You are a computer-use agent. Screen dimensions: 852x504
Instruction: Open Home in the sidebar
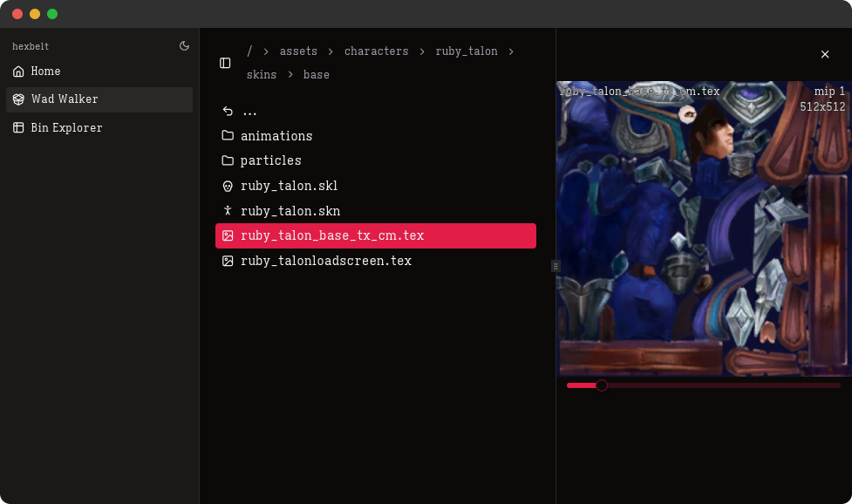point(99,72)
